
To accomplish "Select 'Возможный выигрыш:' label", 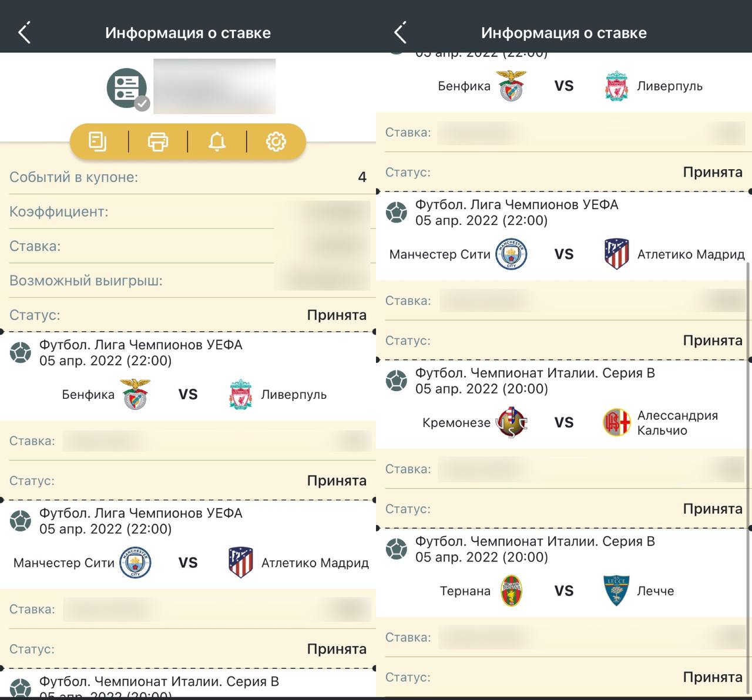I will (x=86, y=281).
